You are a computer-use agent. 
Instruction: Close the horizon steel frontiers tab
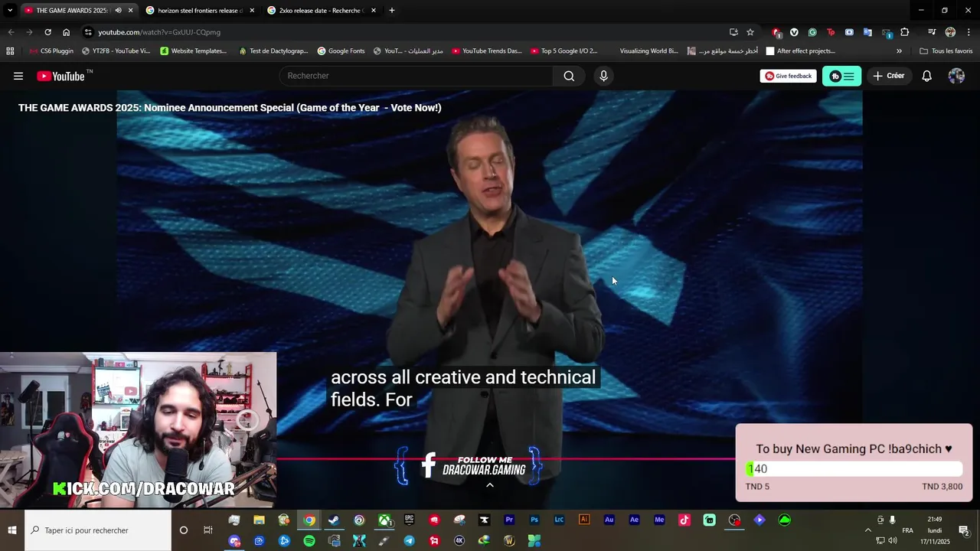click(252, 11)
